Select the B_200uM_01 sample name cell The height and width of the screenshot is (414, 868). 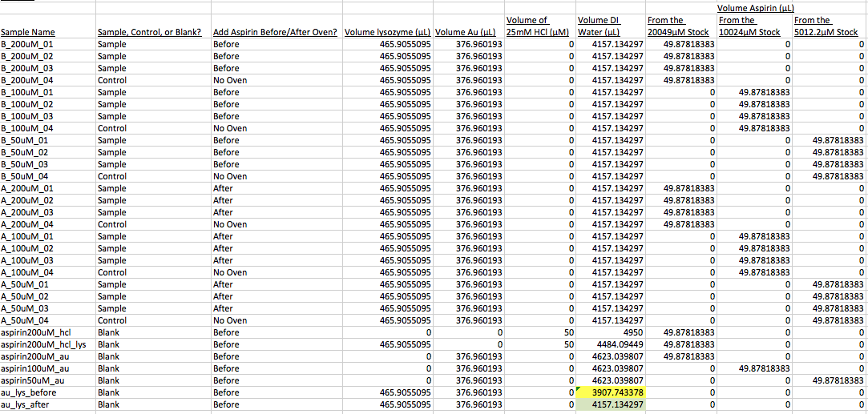[28, 44]
